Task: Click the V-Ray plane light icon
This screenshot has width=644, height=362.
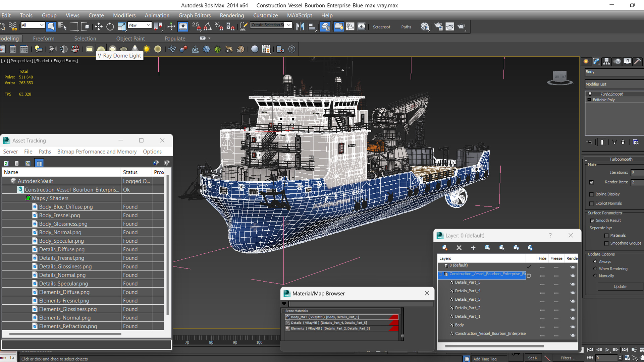Action: 90,49
